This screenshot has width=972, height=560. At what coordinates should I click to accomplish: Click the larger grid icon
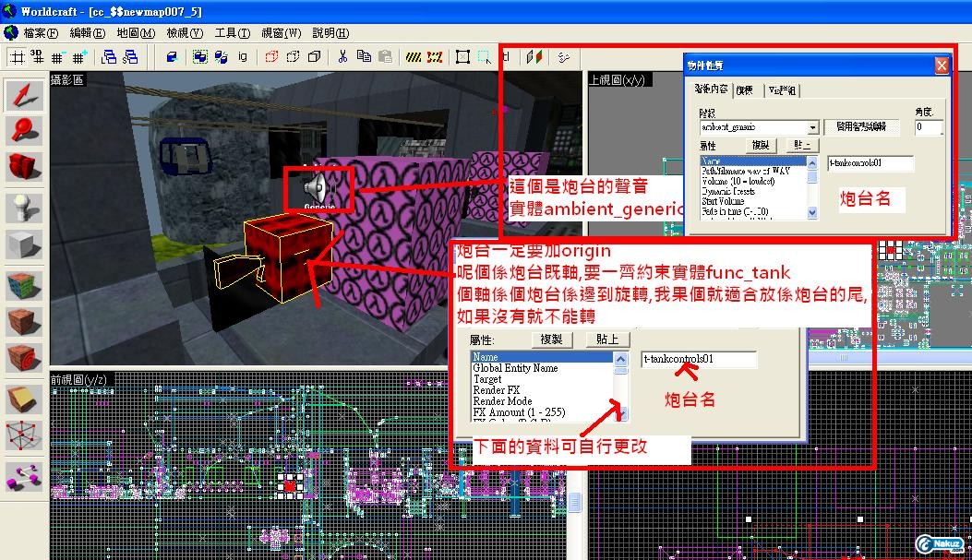[x=78, y=57]
